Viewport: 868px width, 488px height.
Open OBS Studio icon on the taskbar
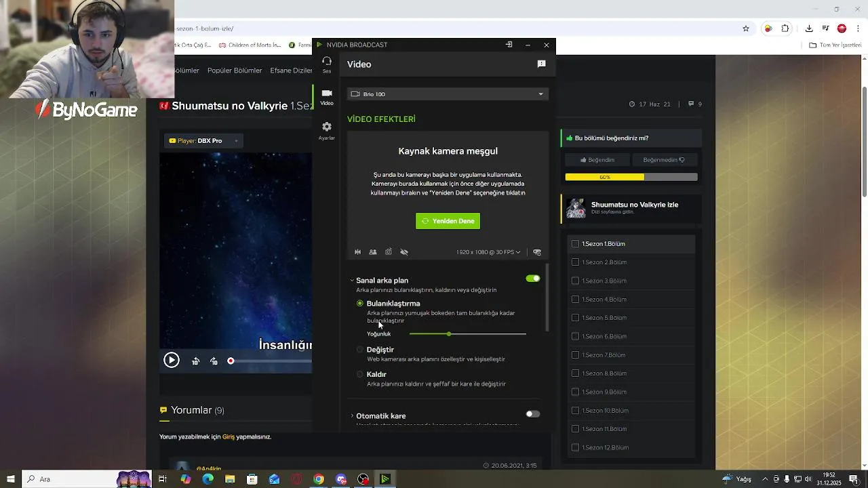363,479
